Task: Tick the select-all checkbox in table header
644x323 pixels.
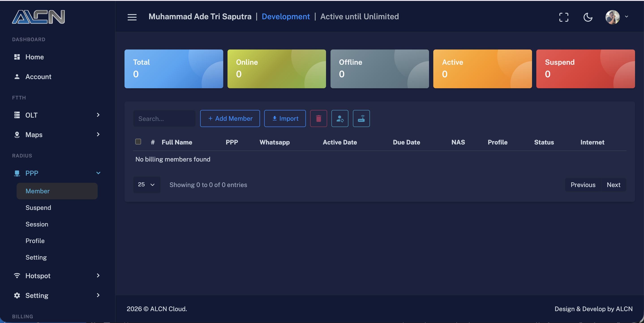Action: pos(138,142)
